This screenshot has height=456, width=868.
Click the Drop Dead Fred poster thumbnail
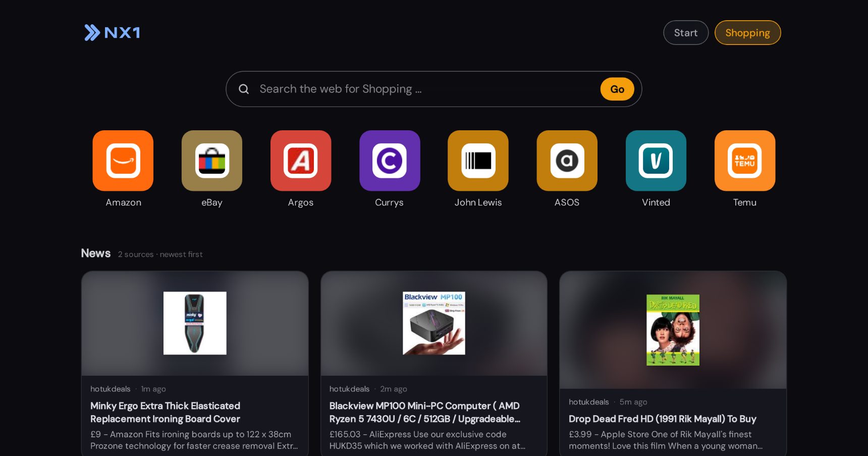tap(673, 330)
